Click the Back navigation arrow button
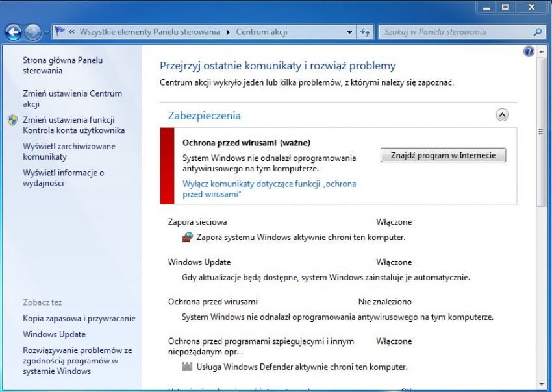Screen dimensions: 552x392 [13, 32]
